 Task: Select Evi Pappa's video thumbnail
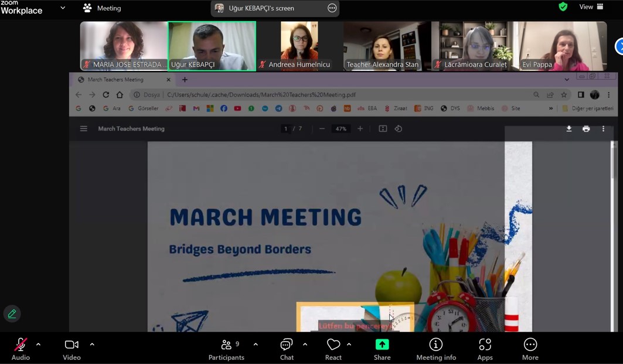[563, 46]
